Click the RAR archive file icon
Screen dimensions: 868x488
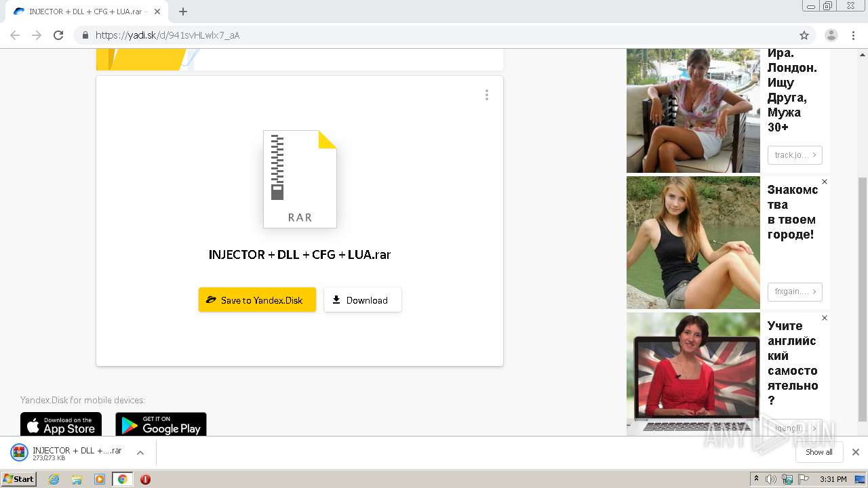(x=300, y=179)
